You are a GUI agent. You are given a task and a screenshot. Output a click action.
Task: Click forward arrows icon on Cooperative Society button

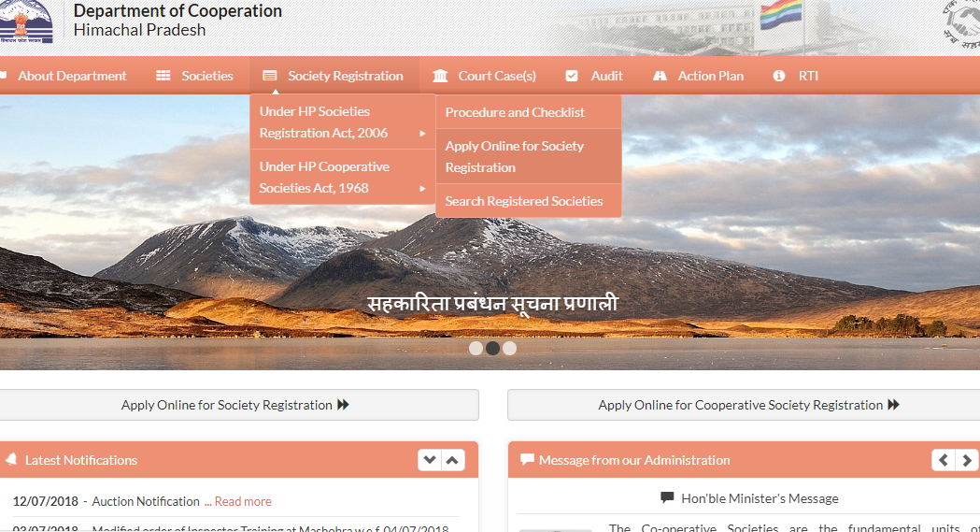(894, 405)
